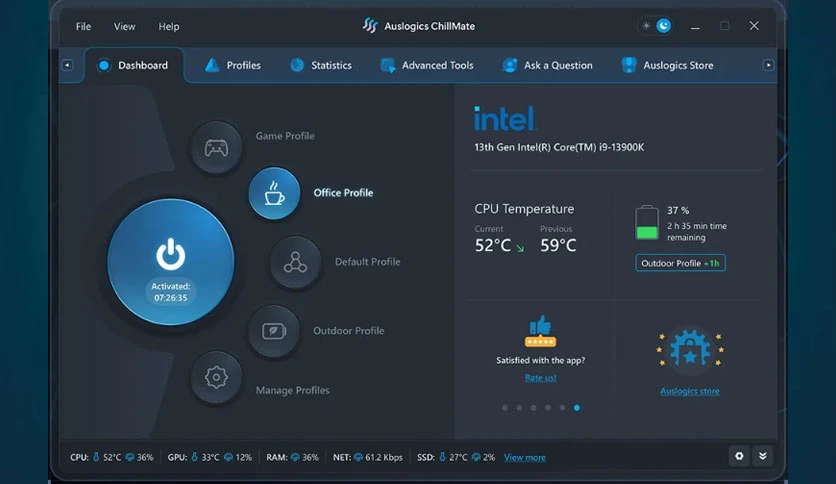Open the Advanced Tools tab
This screenshot has width=836, height=484.
(427, 65)
